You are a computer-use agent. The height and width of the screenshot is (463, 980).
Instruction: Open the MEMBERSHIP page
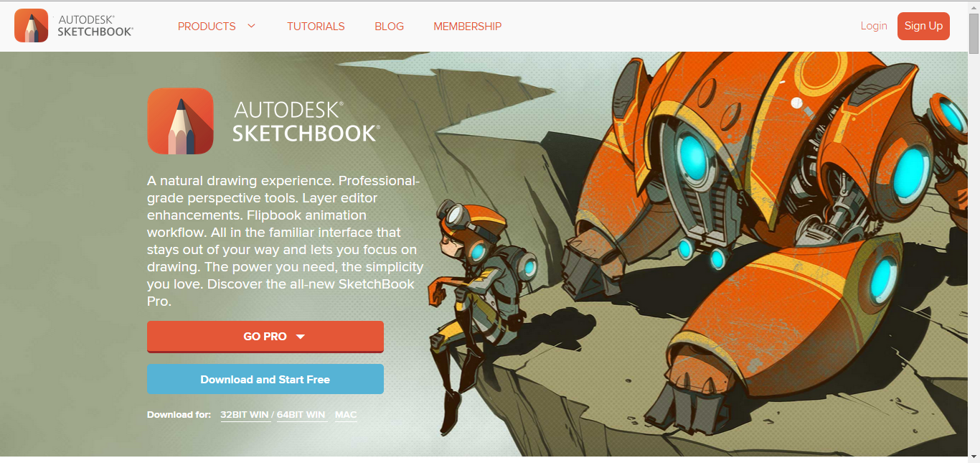click(x=467, y=27)
